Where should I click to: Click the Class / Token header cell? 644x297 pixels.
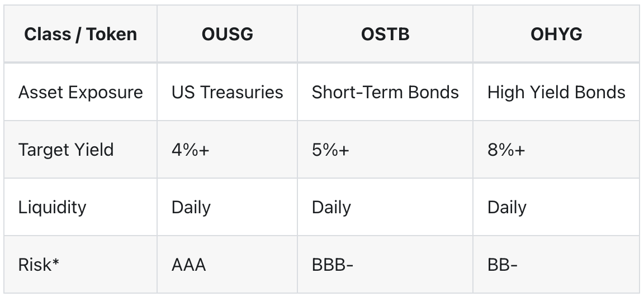click(80, 34)
